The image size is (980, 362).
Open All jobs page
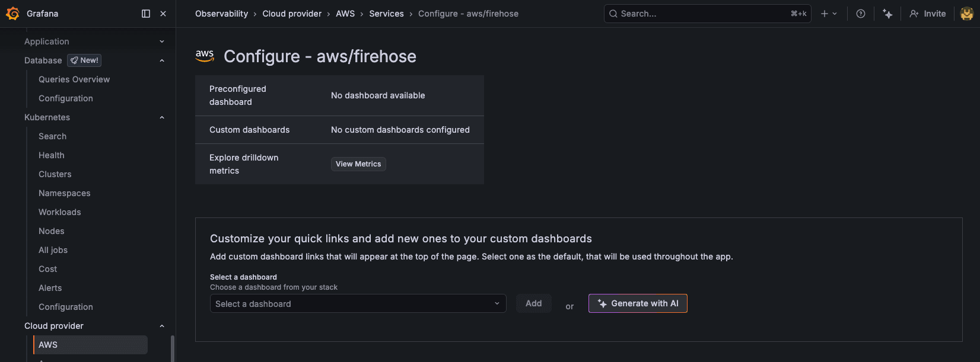pyautogui.click(x=53, y=250)
